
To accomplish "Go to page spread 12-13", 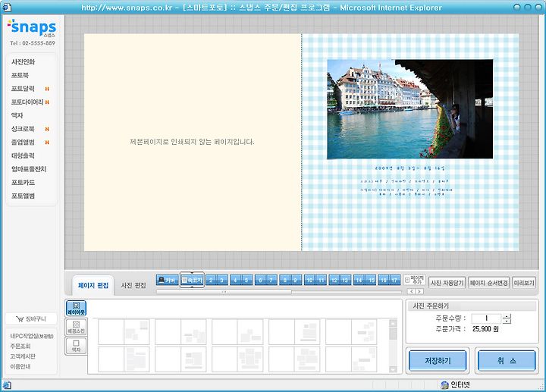I will pyautogui.click(x=340, y=280).
